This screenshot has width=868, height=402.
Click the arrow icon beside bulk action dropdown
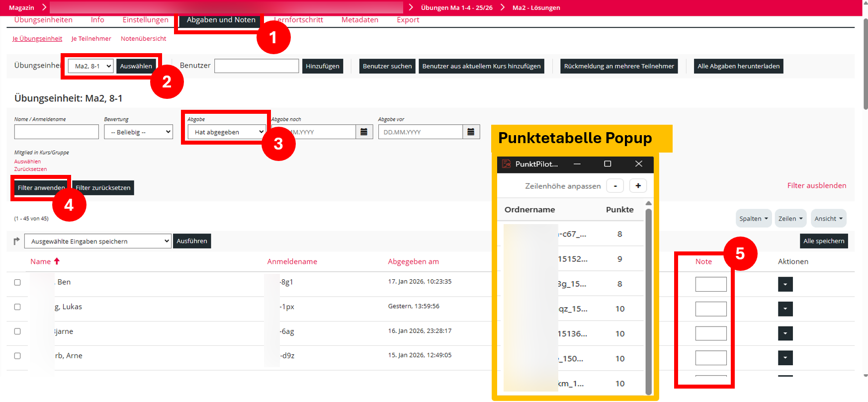coord(16,241)
